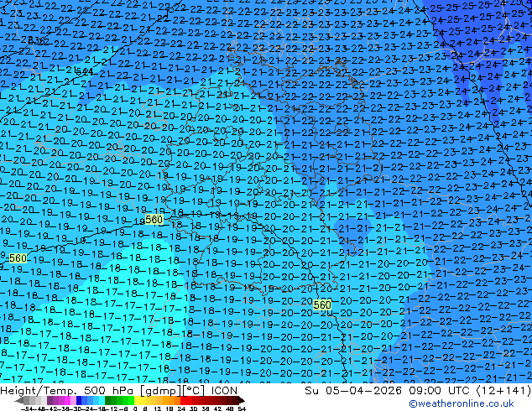Click the -54 value under the legend
This screenshot has width=532, height=411.
pos(27,409)
